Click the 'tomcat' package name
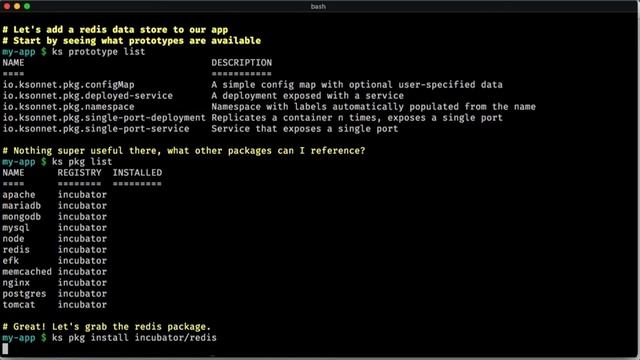This screenshot has width=640, height=360. 19,305
